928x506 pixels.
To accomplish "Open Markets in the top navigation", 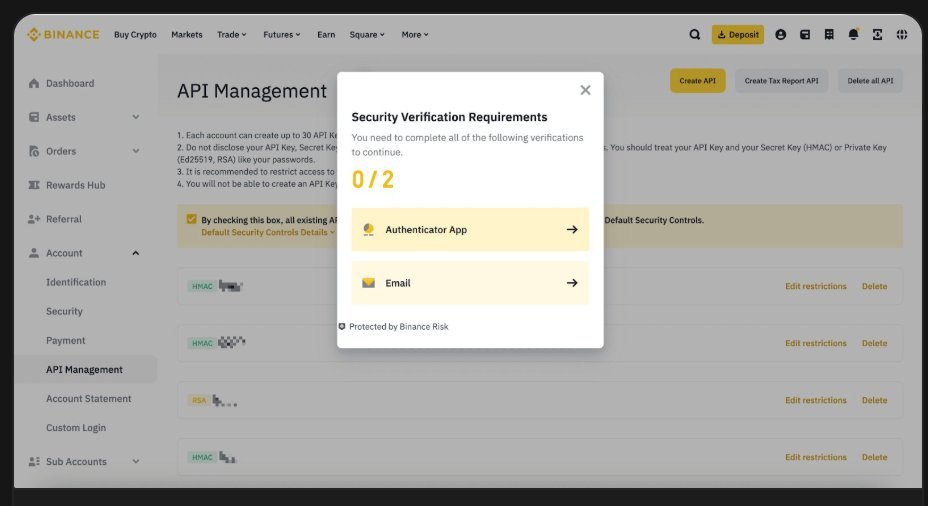I will (186, 34).
